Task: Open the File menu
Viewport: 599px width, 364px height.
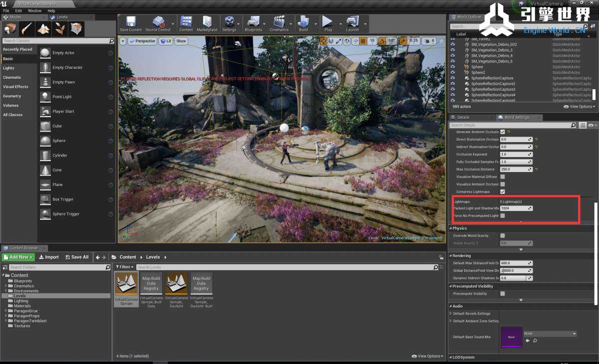Action: pyautogui.click(x=6, y=10)
